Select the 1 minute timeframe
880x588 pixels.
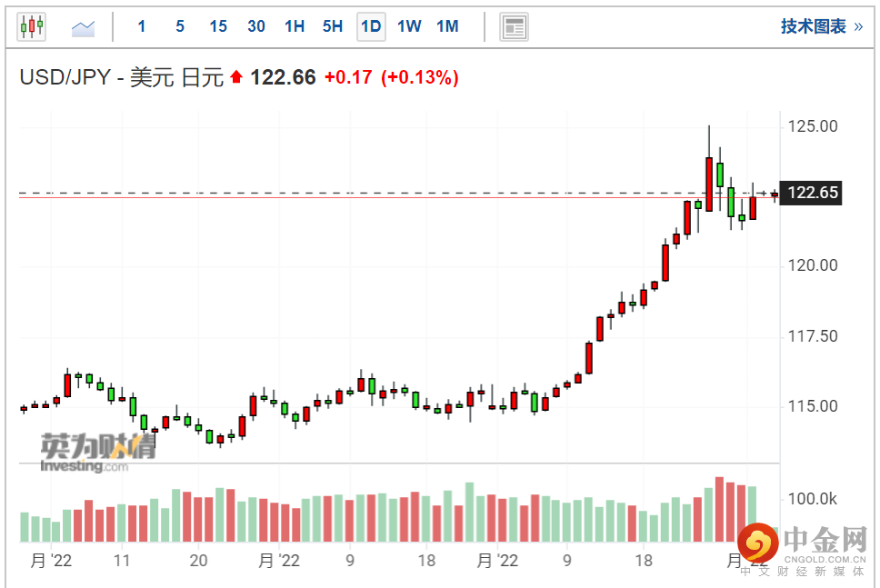pyautogui.click(x=142, y=26)
